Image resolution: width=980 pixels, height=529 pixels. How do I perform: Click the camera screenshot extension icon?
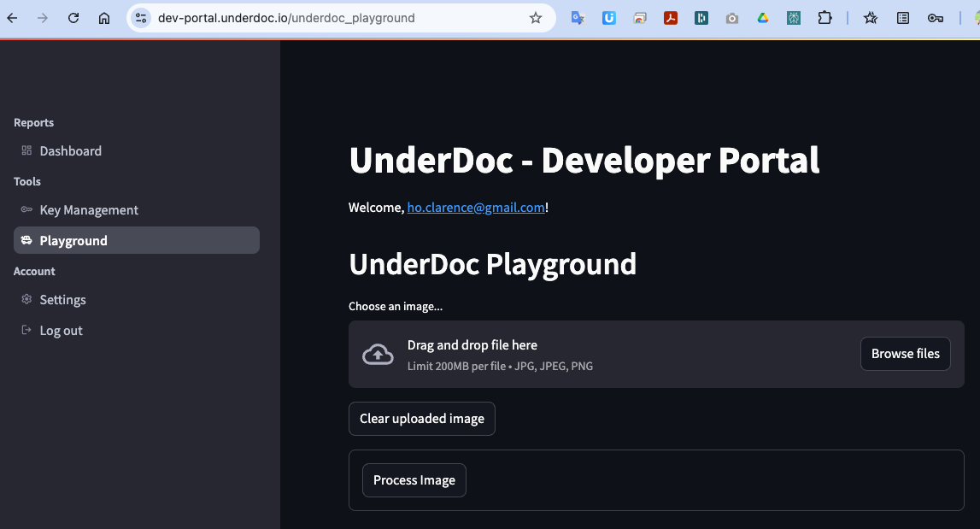pos(732,18)
